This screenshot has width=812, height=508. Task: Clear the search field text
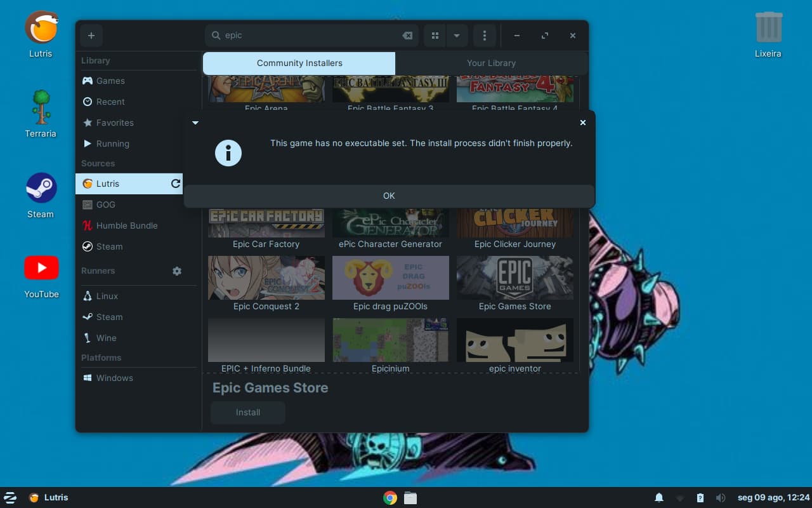pyautogui.click(x=408, y=36)
